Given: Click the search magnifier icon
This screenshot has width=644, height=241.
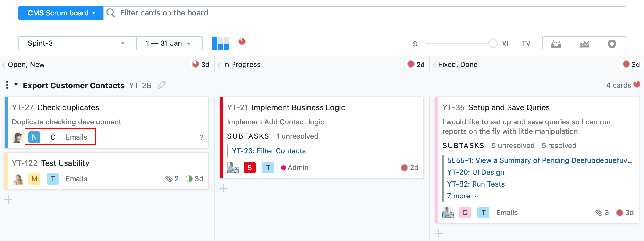Looking at the screenshot, I should pyautogui.click(x=111, y=13).
